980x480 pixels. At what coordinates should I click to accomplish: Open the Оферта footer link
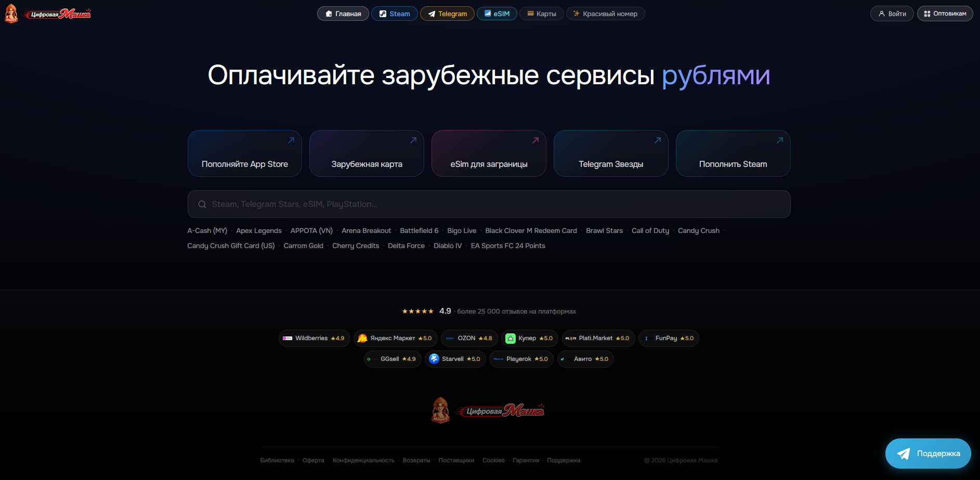(313, 460)
